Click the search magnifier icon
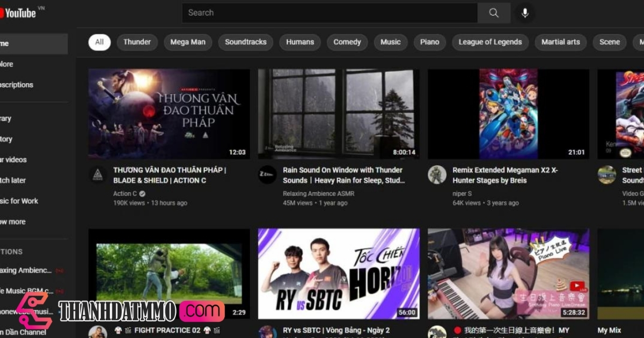Viewport: 644px width, 338px height. click(493, 12)
